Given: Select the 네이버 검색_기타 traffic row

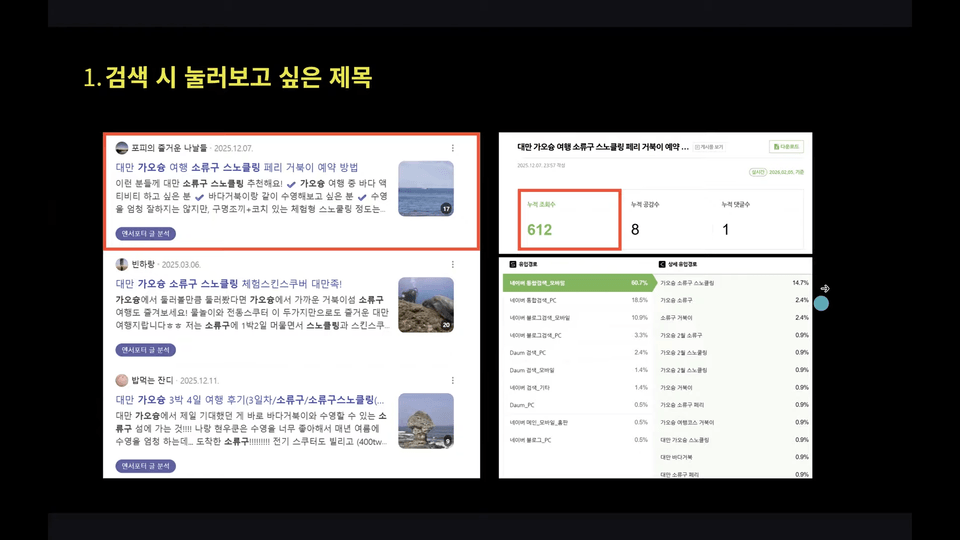Looking at the screenshot, I should [x=579, y=388].
